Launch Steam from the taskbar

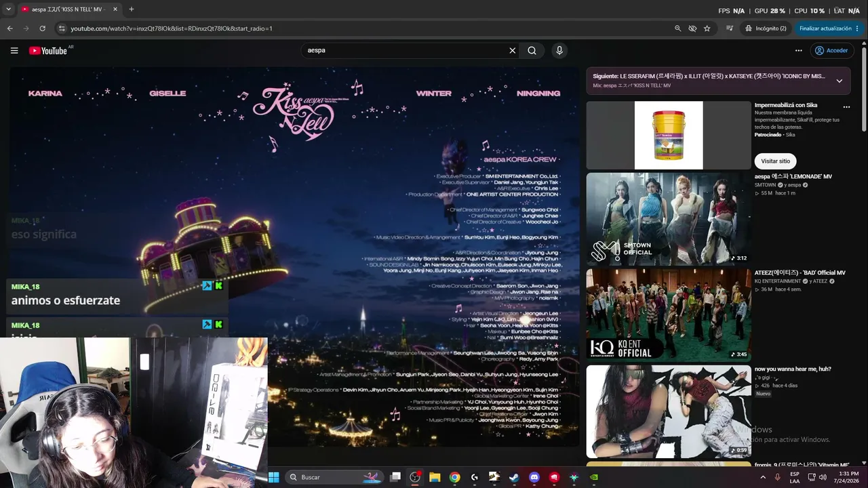[x=514, y=477]
